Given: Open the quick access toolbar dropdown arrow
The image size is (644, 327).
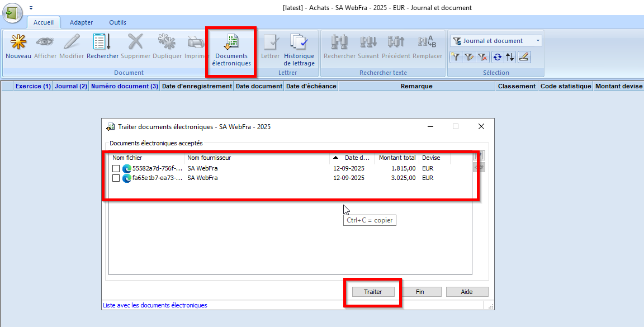Looking at the screenshot, I should tap(31, 8).
